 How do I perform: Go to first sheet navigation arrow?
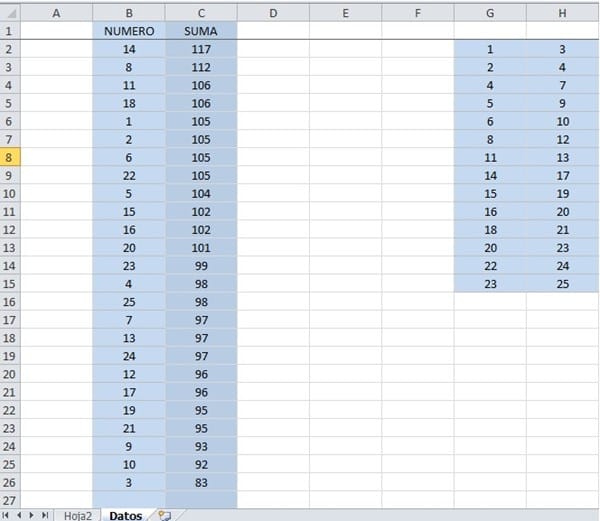pyautogui.click(x=6, y=515)
